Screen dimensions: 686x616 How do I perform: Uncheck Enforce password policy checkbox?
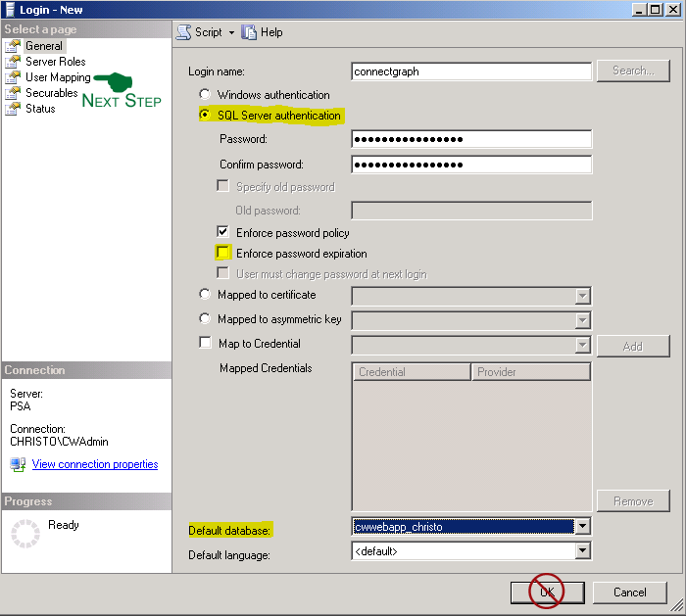coord(223,233)
